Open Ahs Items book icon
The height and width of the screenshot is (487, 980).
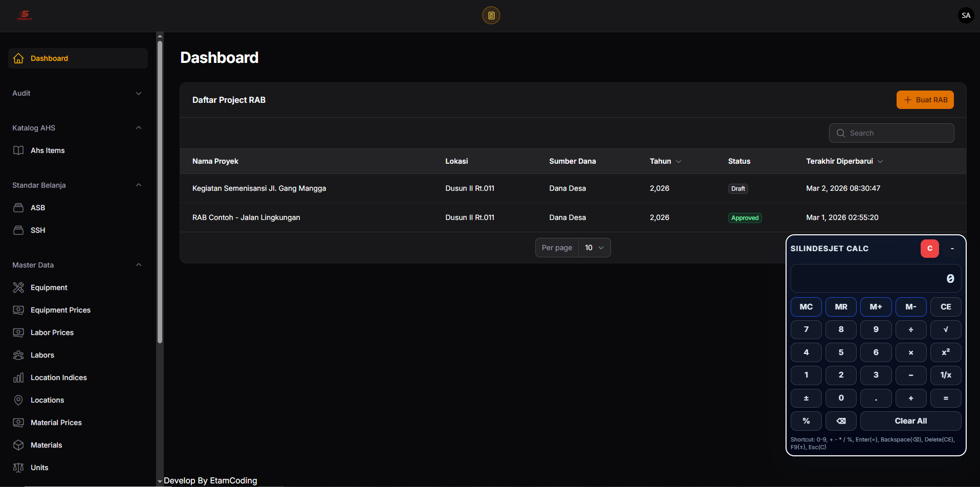click(18, 150)
